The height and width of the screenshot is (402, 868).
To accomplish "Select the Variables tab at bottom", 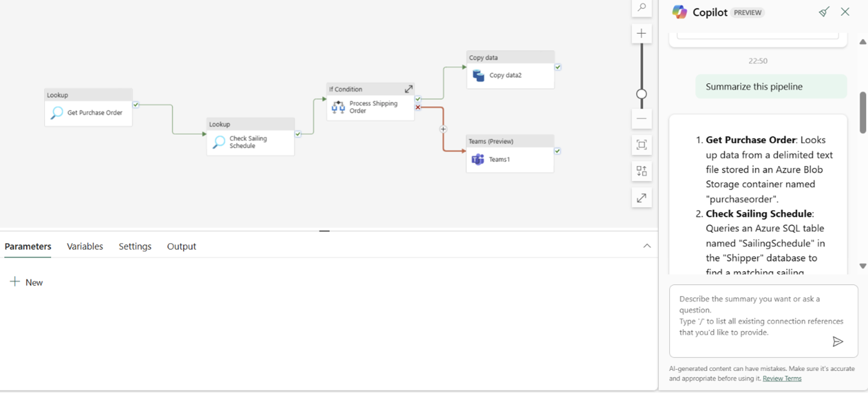I will (x=85, y=246).
